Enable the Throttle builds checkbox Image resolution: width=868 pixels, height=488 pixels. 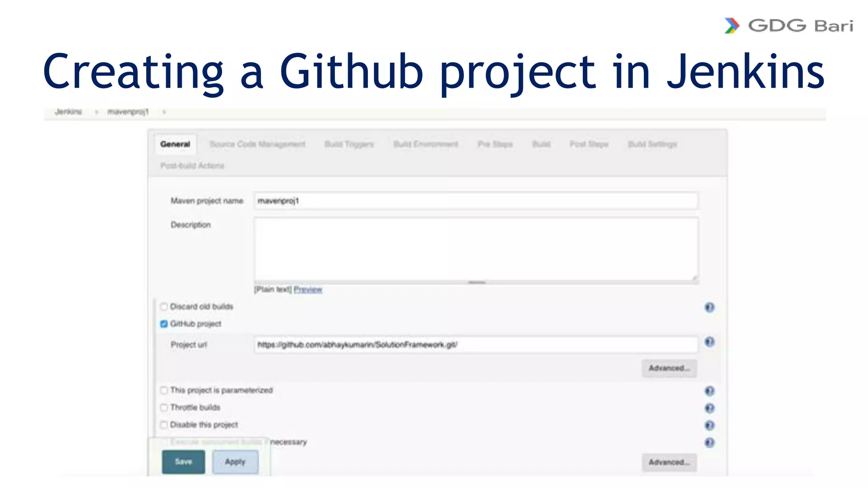[x=164, y=408]
